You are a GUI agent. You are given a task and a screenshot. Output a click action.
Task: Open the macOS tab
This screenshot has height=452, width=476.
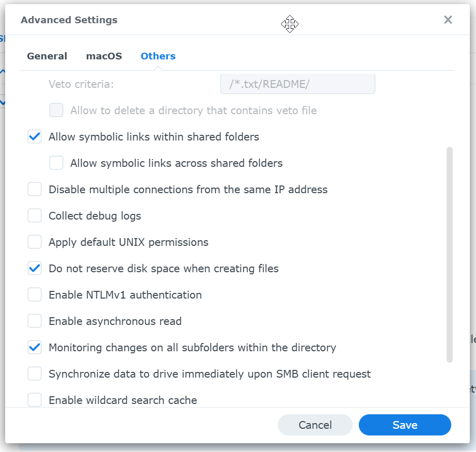[104, 56]
